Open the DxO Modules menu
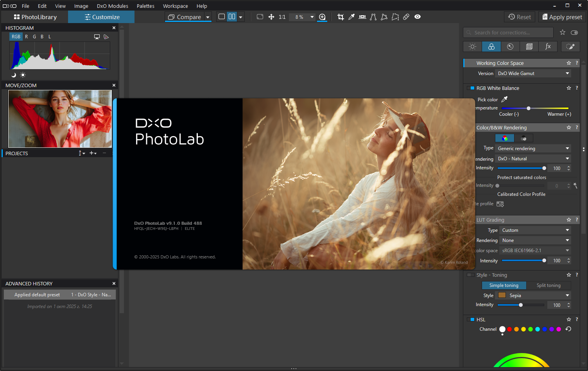This screenshot has height=371, width=588. [112, 6]
